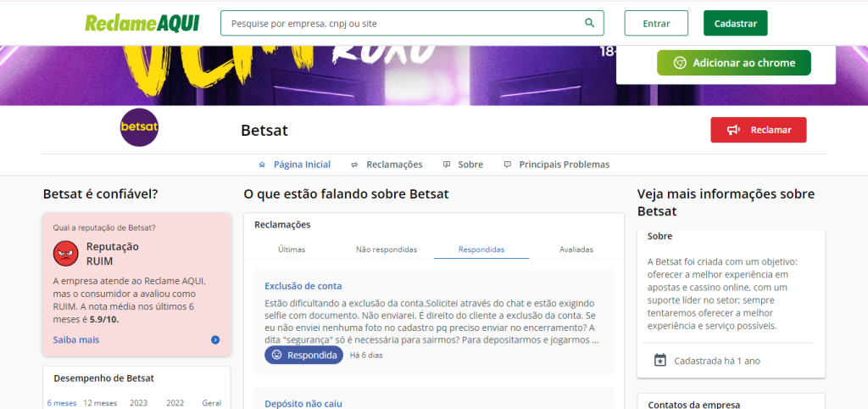The height and width of the screenshot is (409, 868).
Task: Open the Depósito não caiu complaint
Action: coord(303,403)
